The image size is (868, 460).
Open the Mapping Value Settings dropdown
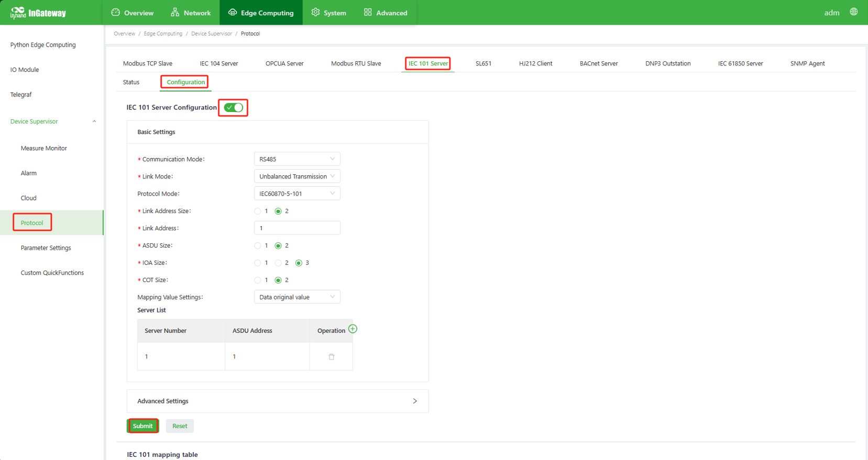296,297
